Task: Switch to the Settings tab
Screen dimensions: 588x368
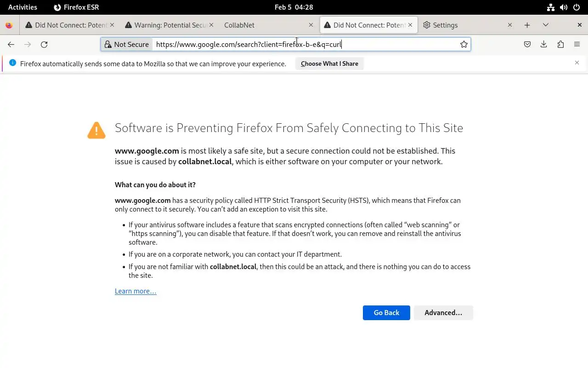Action: (x=462, y=25)
